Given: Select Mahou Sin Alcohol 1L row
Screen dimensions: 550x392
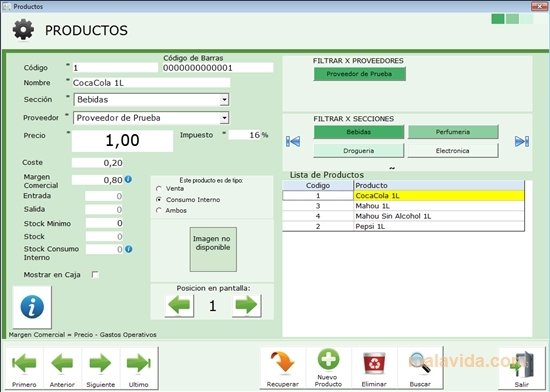Looking at the screenshot, I should 439,216.
